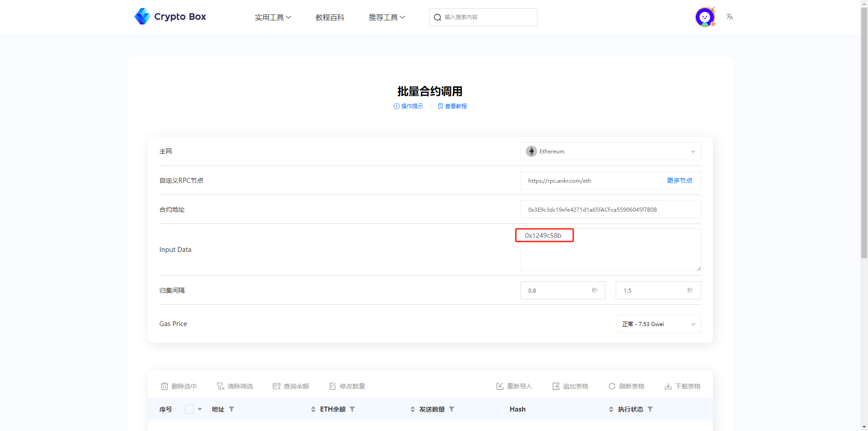Click the 1.5 seconds interval field

pyautogui.click(x=658, y=290)
